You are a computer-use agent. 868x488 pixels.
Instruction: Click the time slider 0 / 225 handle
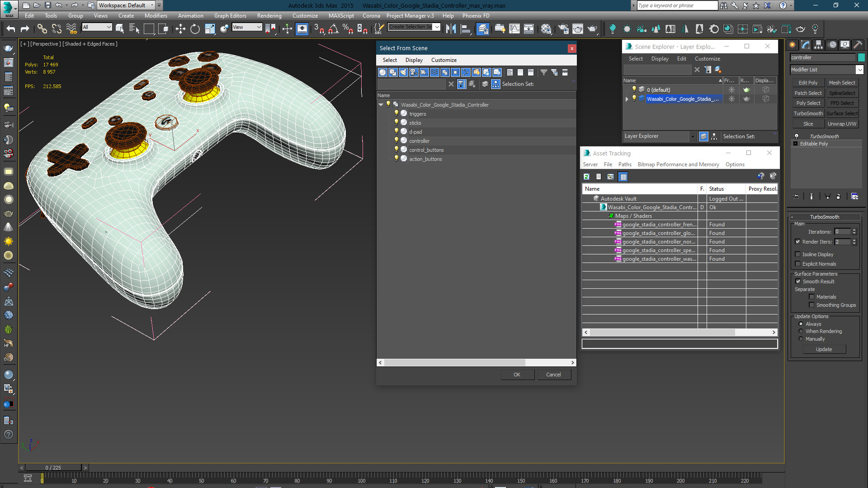coord(53,468)
